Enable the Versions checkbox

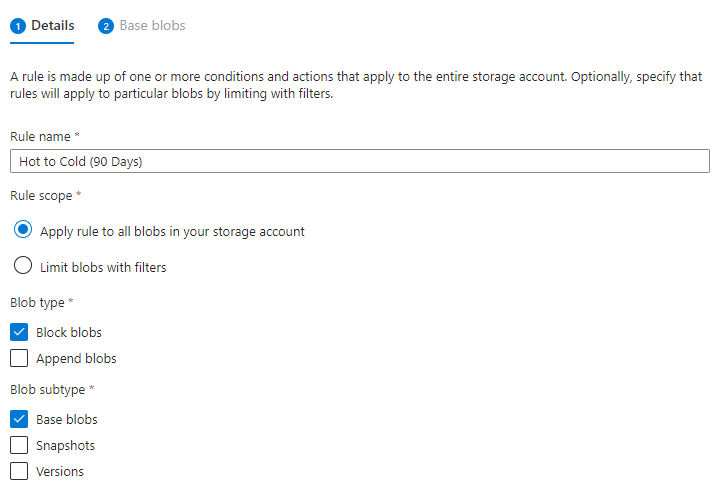click(x=19, y=471)
